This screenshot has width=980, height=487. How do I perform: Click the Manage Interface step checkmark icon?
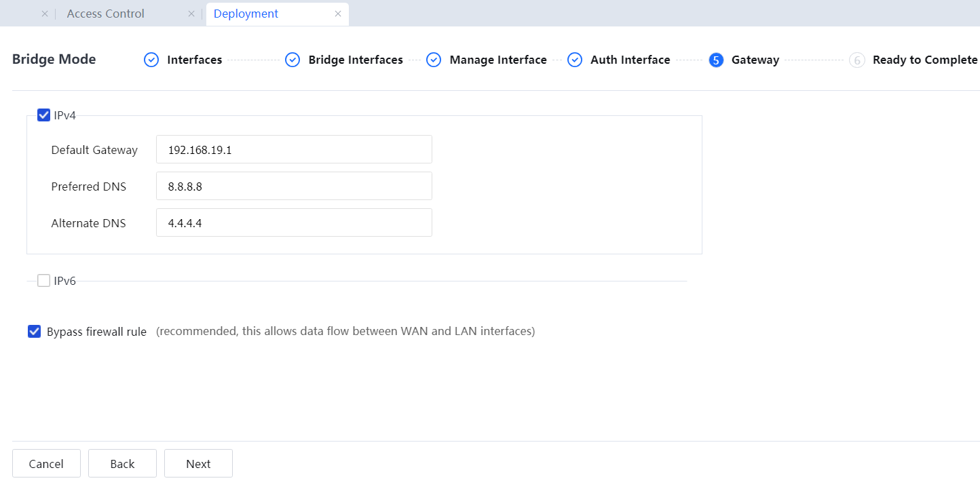click(x=434, y=60)
